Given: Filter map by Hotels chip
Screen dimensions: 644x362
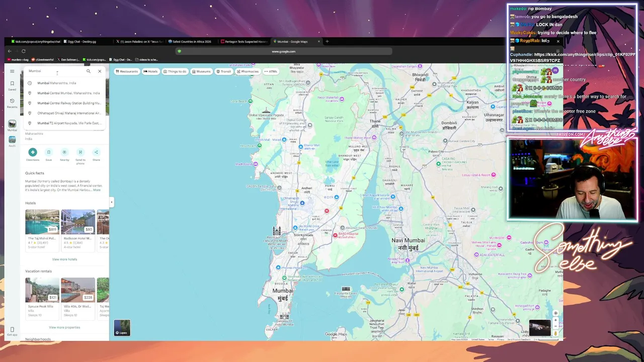Looking at the screenshot, I should 150,71.
